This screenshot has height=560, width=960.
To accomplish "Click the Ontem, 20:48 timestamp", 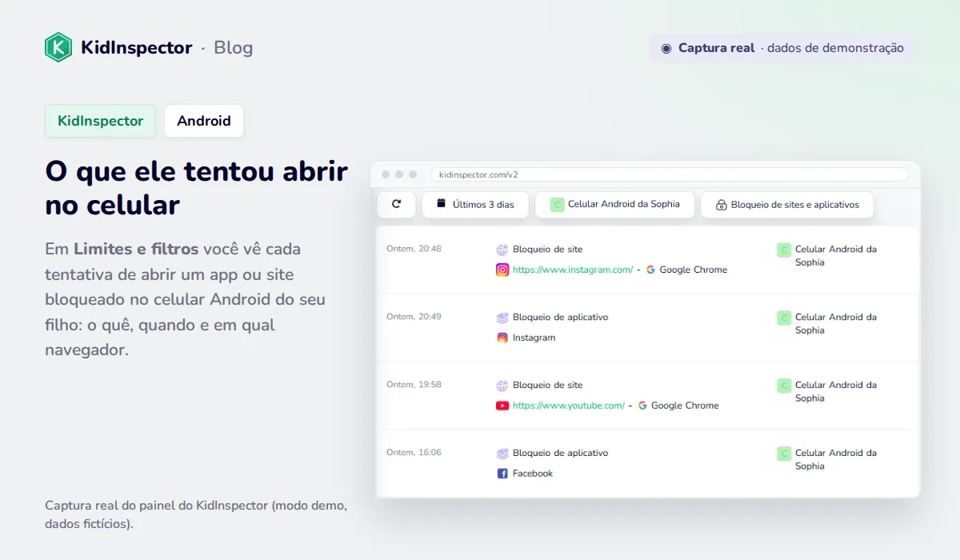I will pos(414,249).
